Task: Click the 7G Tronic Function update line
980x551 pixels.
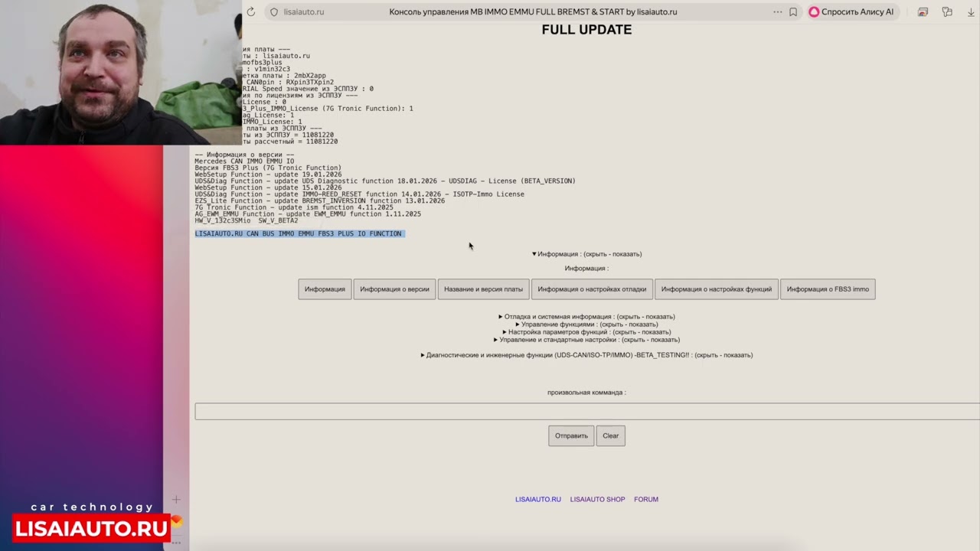Action: pyautogui.click(x=294, y=207)
